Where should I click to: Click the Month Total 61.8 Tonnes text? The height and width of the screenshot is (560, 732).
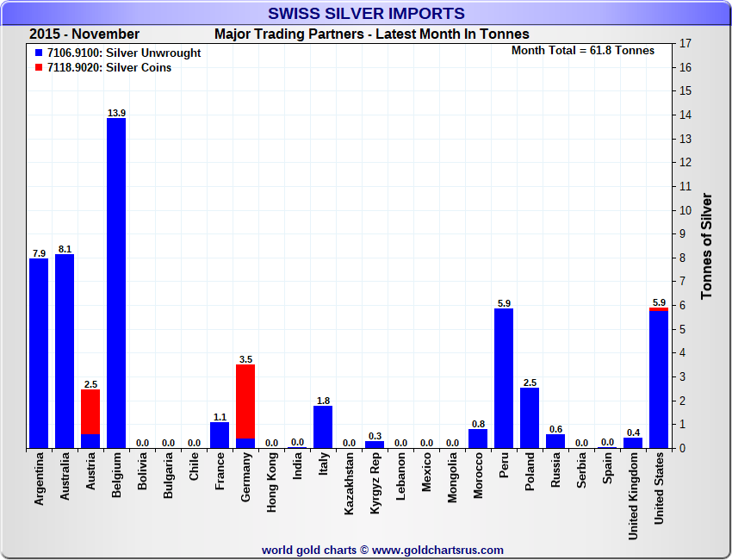pos(582,51)
